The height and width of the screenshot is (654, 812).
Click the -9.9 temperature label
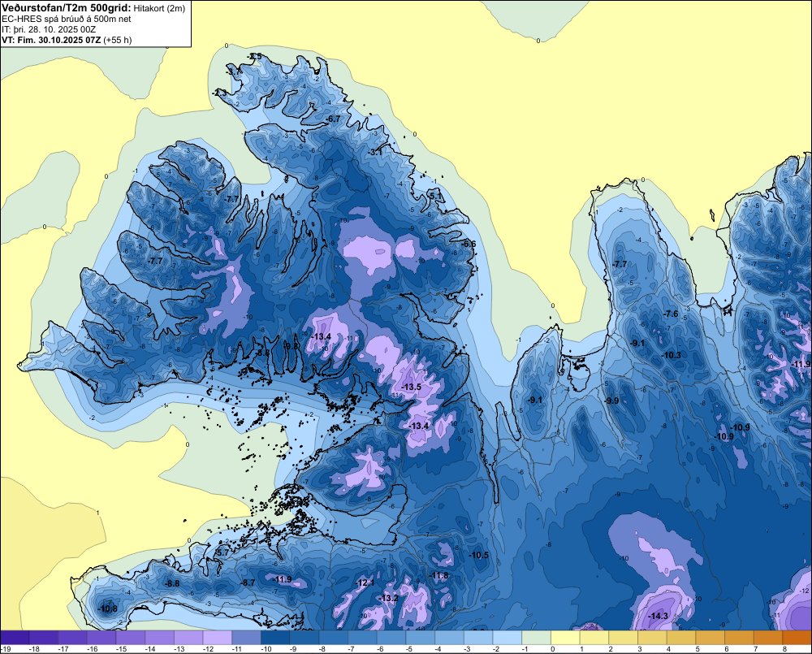[x=611, y=401]
